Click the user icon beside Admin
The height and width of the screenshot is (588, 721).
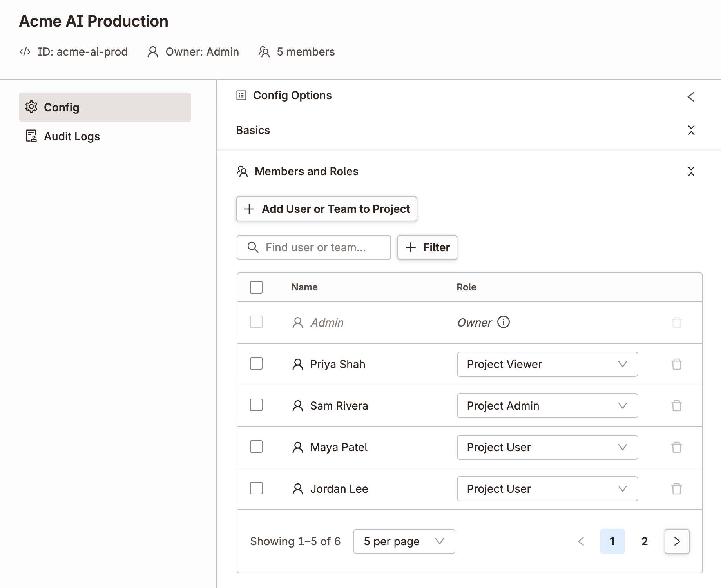pos(298,323)
